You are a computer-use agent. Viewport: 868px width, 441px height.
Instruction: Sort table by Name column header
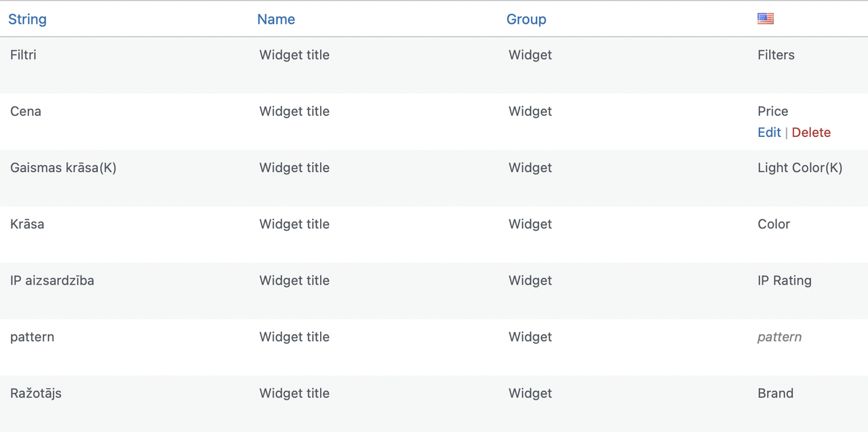(276, 19)
